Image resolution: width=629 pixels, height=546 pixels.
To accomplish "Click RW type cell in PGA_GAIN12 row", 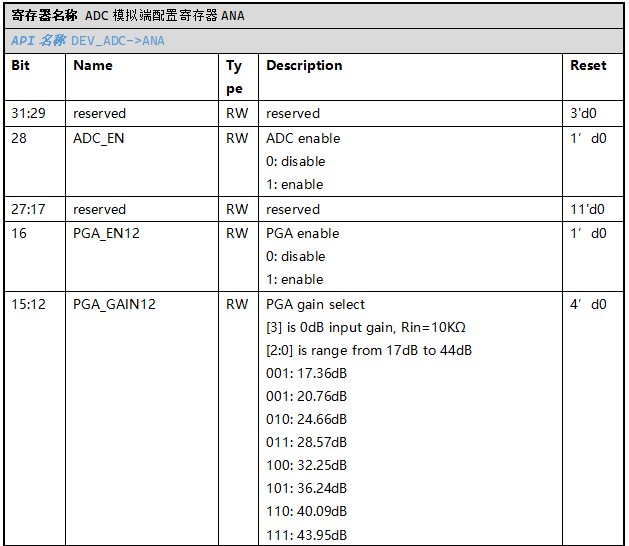I will 237,304.
